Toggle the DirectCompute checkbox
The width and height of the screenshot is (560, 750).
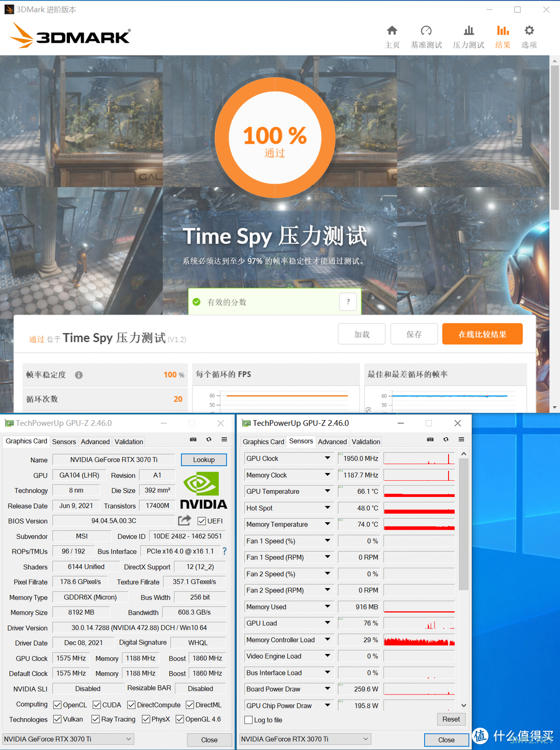(x=131, y=704)
